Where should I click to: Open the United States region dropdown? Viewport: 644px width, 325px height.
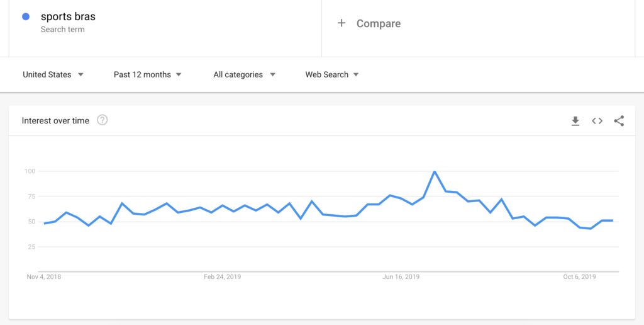point(53,74)
